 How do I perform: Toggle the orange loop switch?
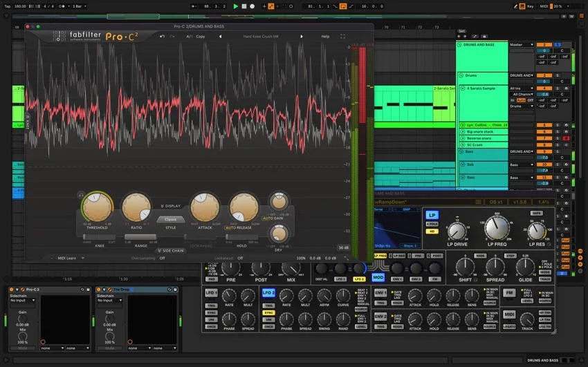(x=342, y=6)
